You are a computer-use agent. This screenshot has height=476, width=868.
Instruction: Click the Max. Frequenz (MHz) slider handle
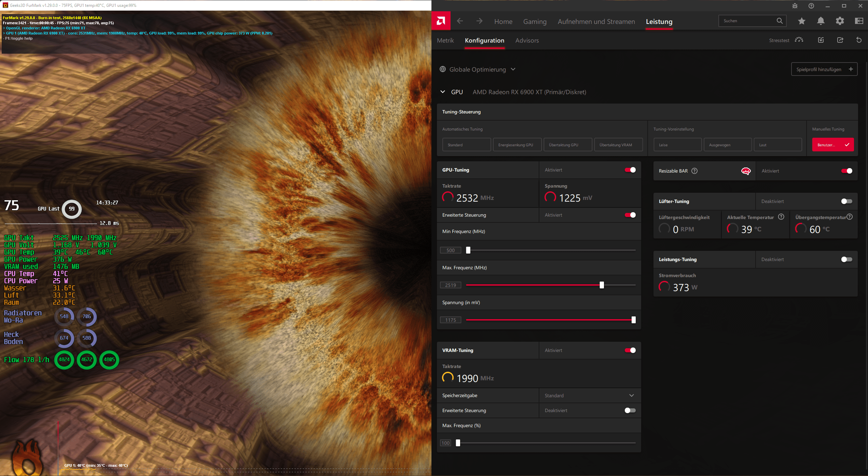point(602,285)
